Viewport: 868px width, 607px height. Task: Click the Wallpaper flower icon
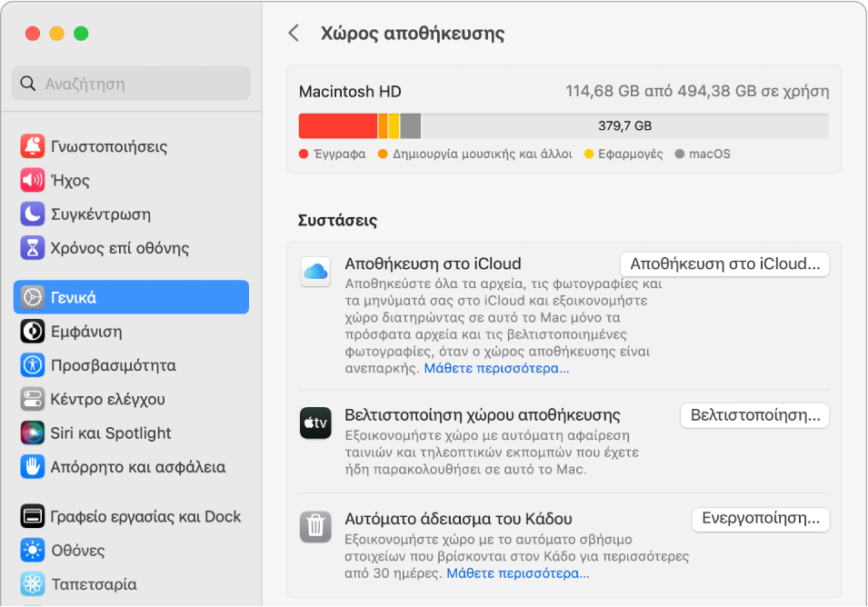click(33, 584)
